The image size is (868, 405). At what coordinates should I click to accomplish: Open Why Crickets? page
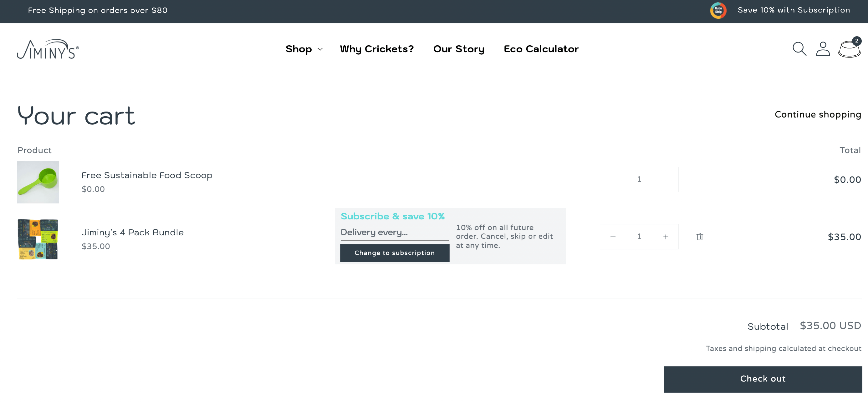point(377,49)
